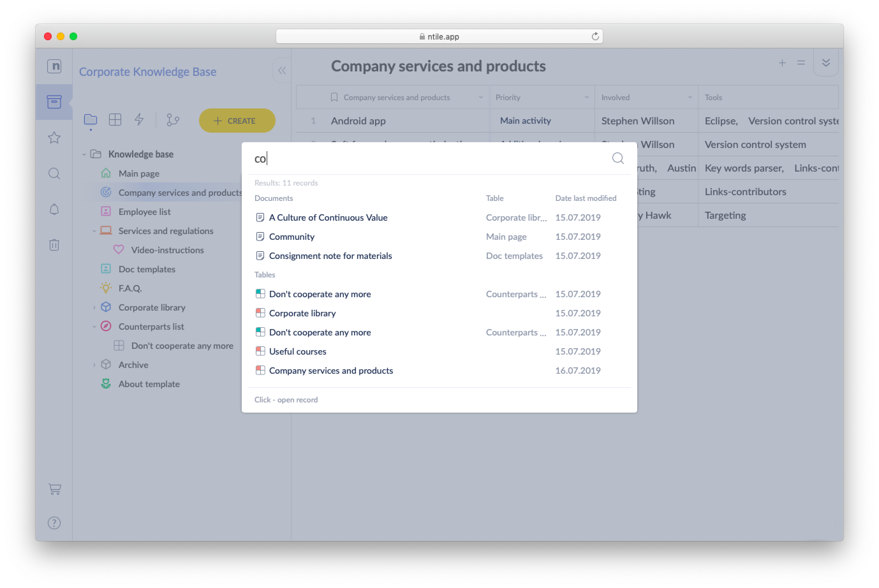The height and width of the screenshot is (588, 879).
Task: Switch to branch relations tab
Action: (x=173, y=120)
